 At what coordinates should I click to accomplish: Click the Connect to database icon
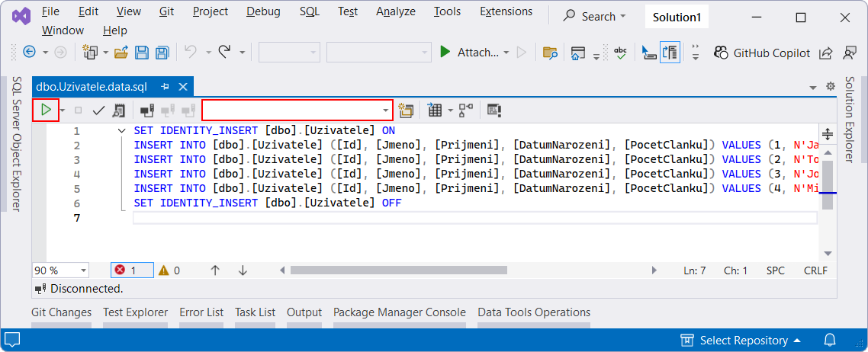[x=147, y=110]
